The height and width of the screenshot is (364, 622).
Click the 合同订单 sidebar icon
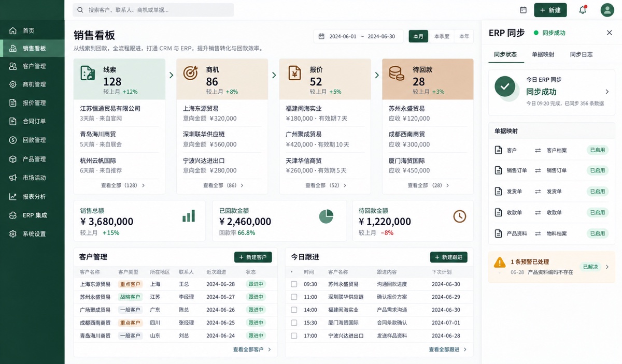coord(13,122)
